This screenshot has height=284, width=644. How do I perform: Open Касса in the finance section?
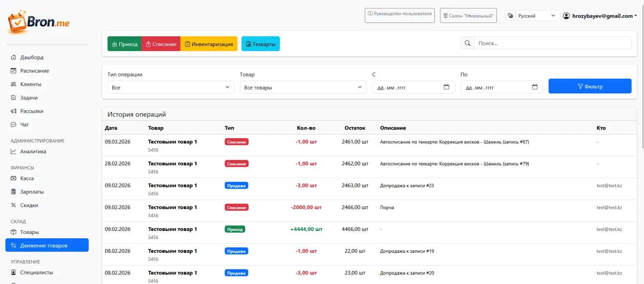click(x=27, y=178)
